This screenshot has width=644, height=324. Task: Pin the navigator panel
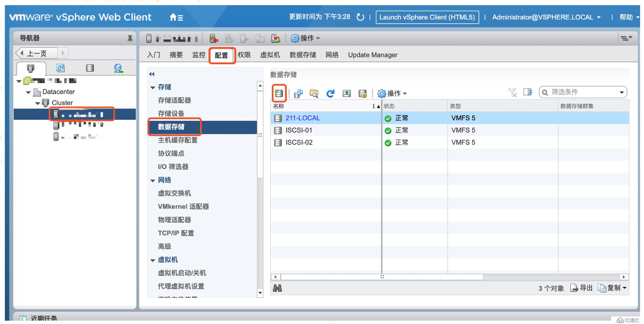coord(130,38)
